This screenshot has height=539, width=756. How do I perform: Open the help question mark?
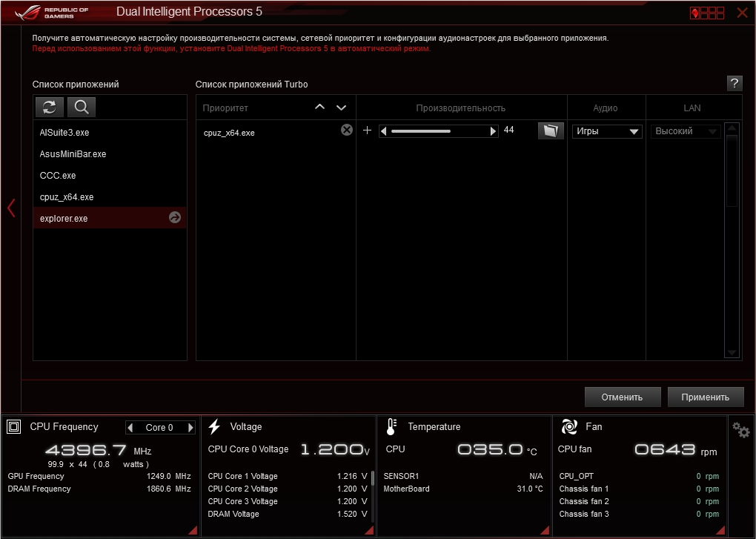point(735,83)
